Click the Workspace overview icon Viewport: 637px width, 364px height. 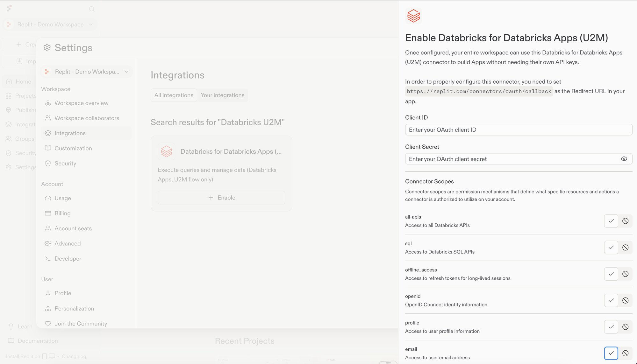(x=48, y=103)
